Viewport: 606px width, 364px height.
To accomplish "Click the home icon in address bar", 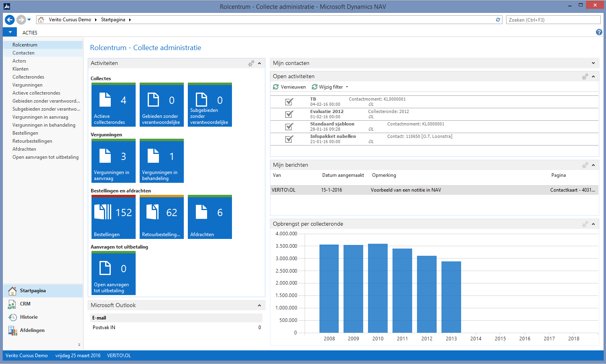I will point(41,20).
